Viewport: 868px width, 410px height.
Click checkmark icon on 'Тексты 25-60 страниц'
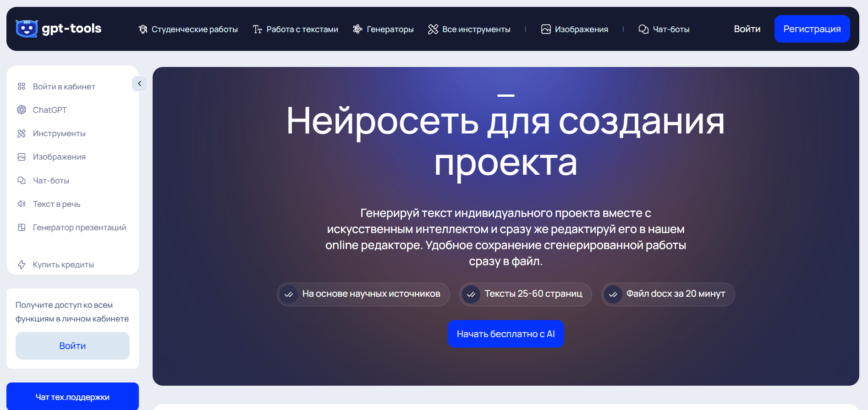click(x=471, y=294)
